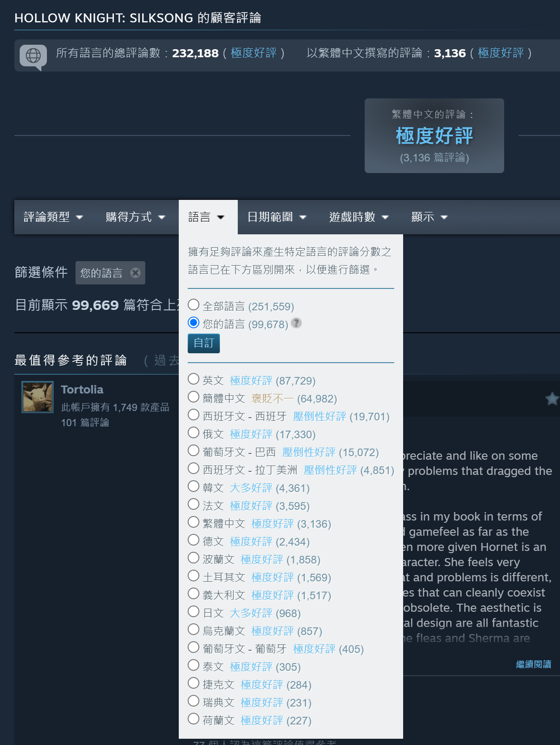Open the 購得方式 dropdown menu
Viewport: 560px width, 745px height.
click(135, 217)
